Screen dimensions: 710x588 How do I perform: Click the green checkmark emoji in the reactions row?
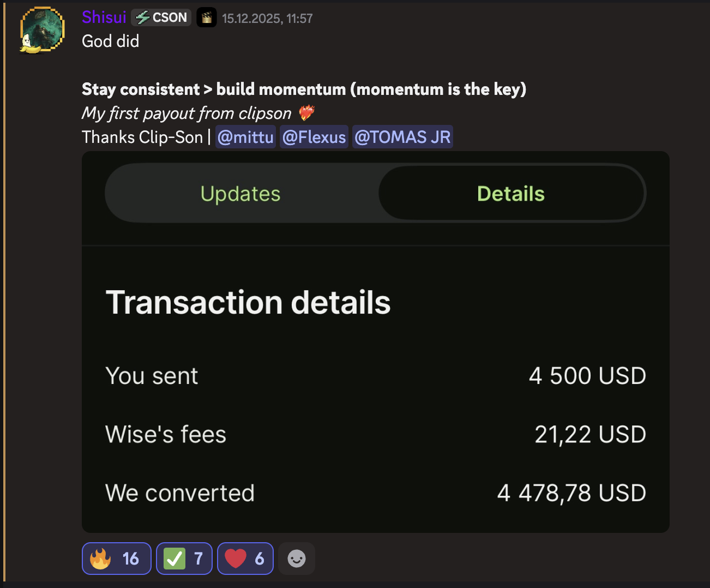click(175, 558)
